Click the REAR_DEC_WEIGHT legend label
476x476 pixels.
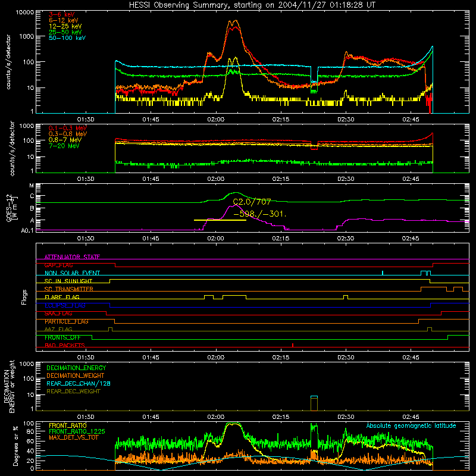click(73, 392)
